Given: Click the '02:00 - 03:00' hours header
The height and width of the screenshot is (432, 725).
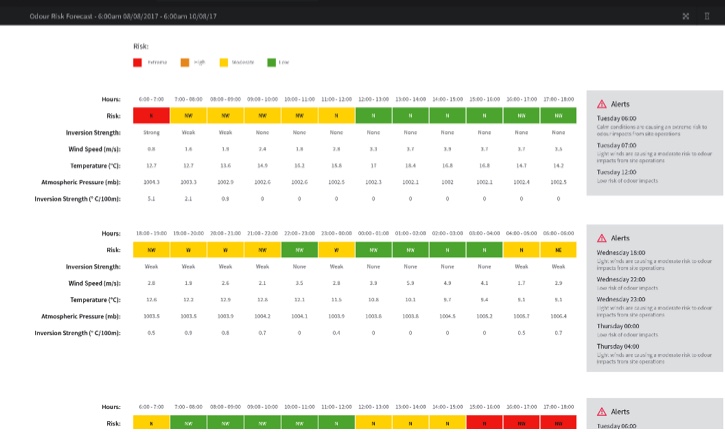Looking at the screenshot, I should (447, 233).
